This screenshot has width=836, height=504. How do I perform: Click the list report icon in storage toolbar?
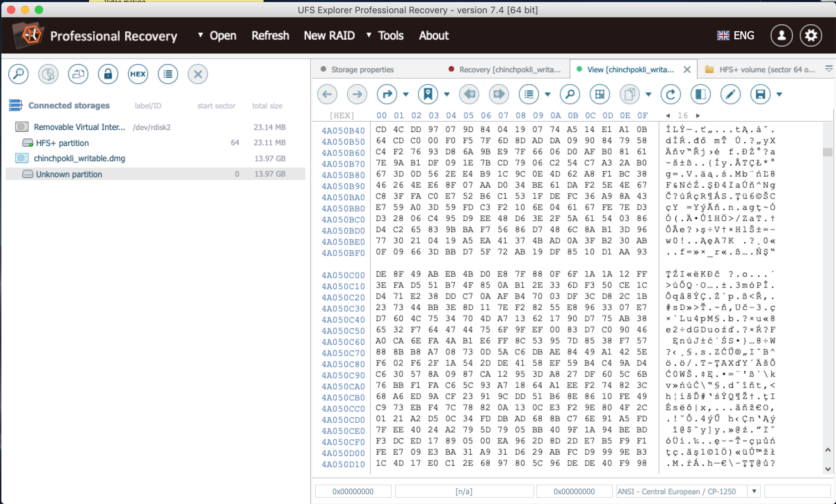tap(168, 74)
